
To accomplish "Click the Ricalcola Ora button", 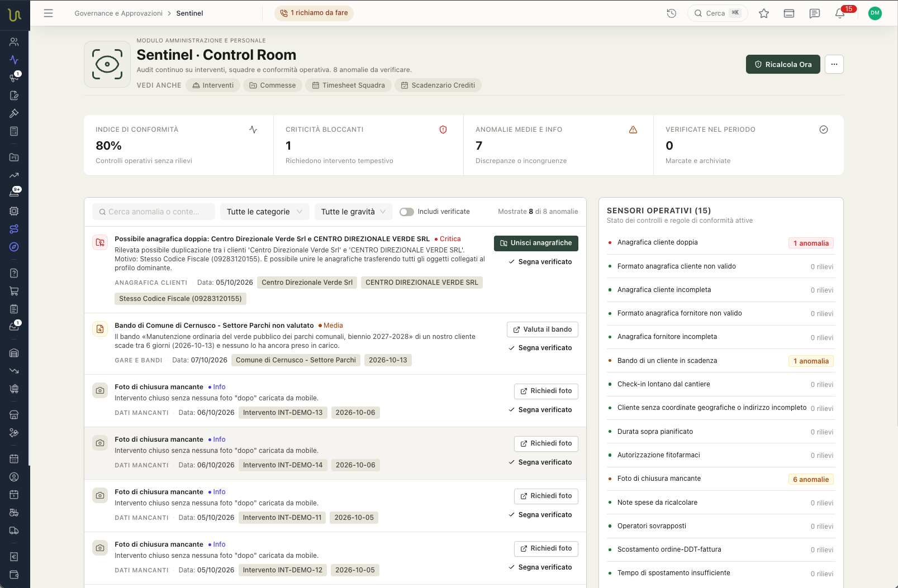I will [783, 64].
